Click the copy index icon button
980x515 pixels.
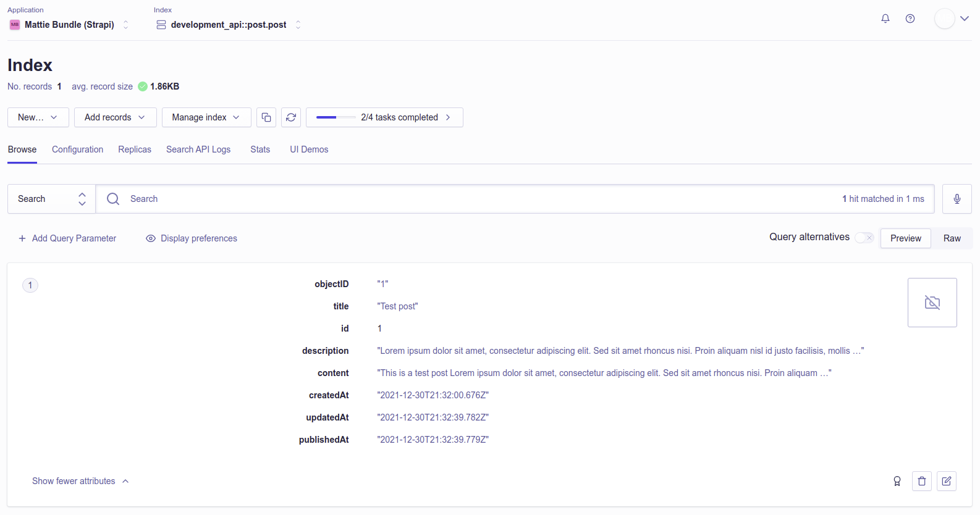[x=266, y=117]
